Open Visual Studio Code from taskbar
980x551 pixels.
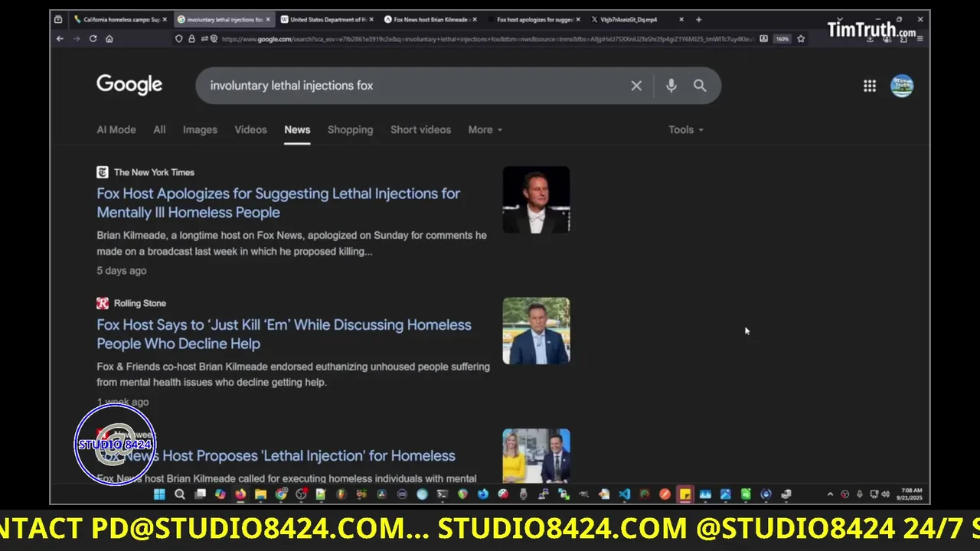623,494
